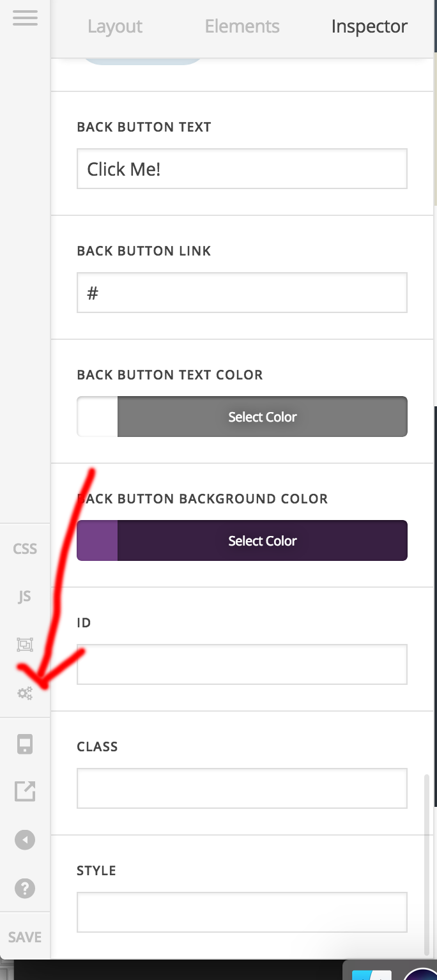Open the external preview icon
This screenshot has width=437, height=980.
coord(24,791)
